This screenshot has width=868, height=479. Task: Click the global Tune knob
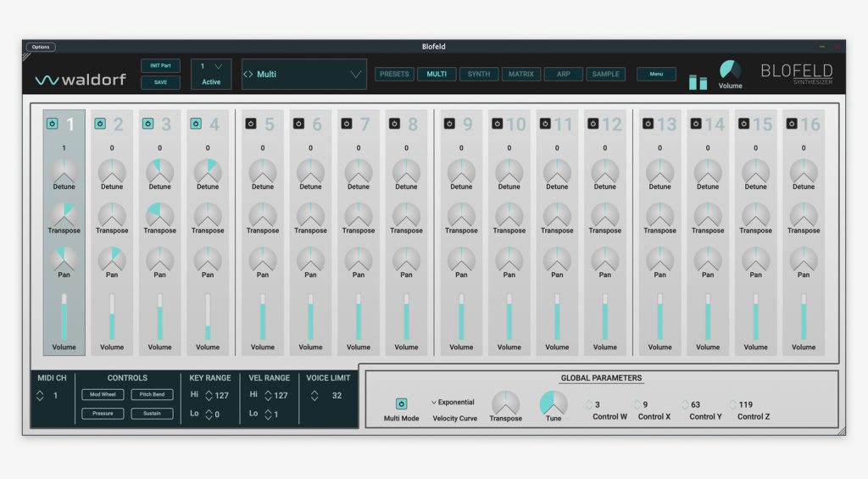tap(554, 403)
